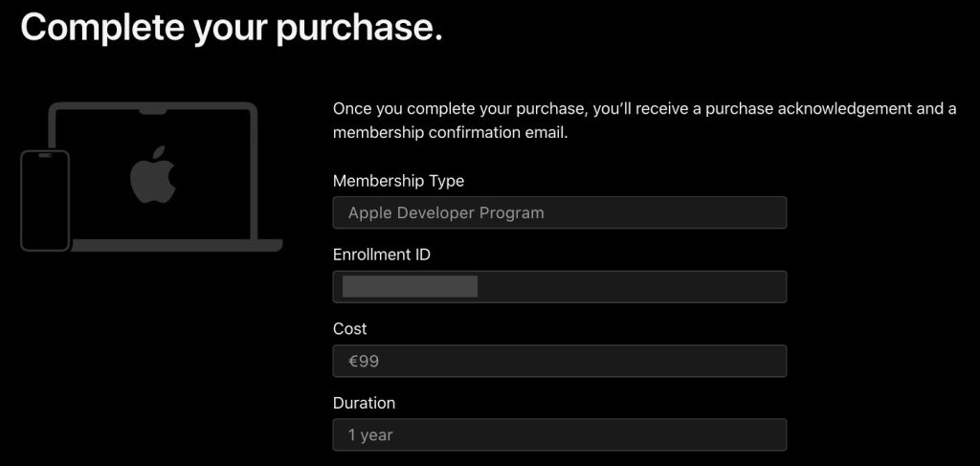Click the "Enrollment ID" label
Viewport: 980px width, 466px height.
point(381,255)
